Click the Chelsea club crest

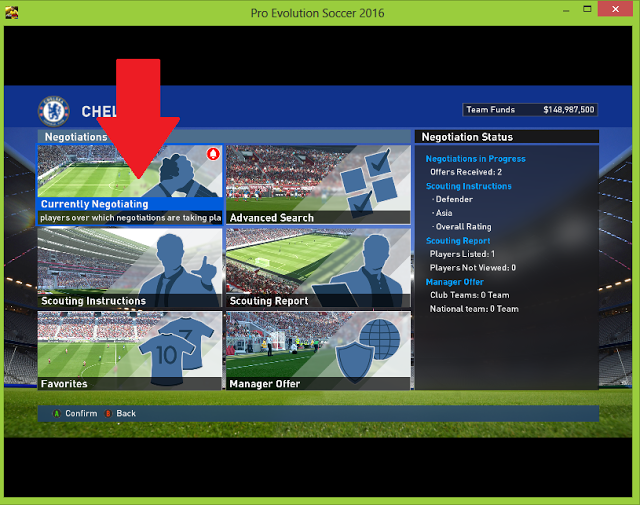54,111
